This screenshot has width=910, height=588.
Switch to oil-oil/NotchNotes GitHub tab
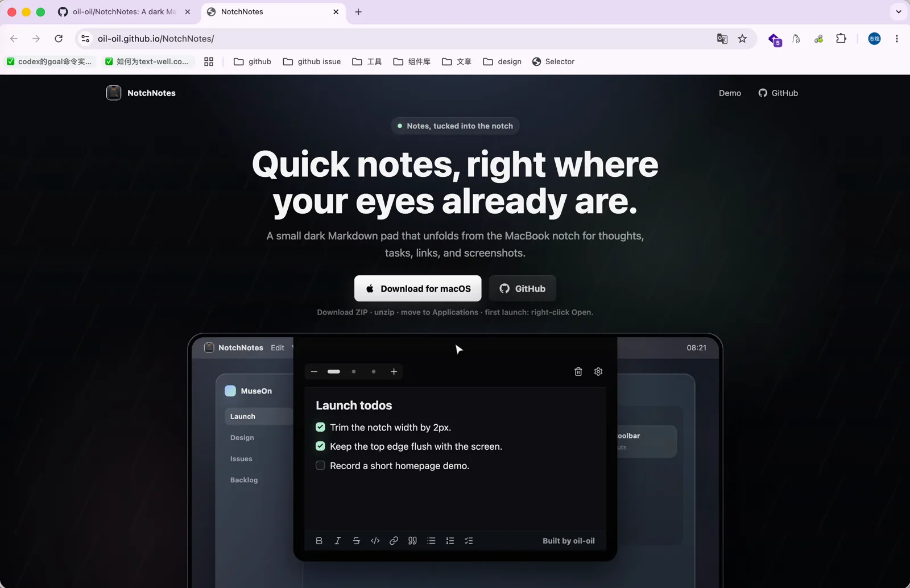click(x=125, y=12)
